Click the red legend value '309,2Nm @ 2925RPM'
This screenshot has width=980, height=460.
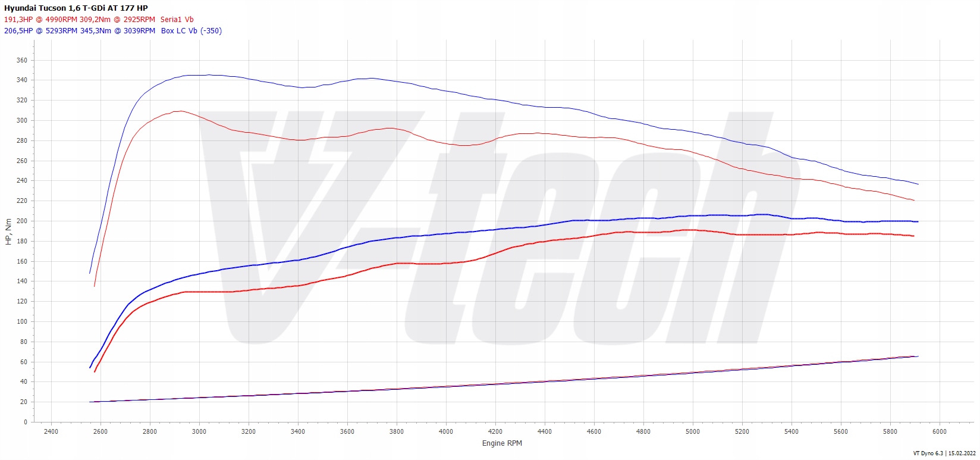click(x=117, y=20)
